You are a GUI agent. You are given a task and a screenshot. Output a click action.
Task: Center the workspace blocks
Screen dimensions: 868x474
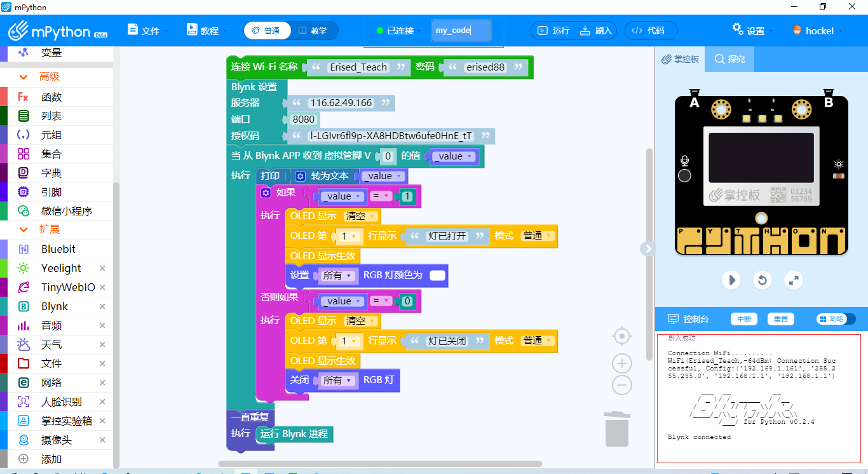click(622, 336)
